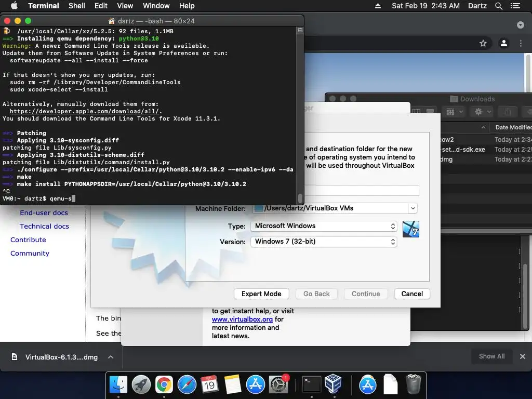Click the date and time in menu bar

click(x=425, y=6)
